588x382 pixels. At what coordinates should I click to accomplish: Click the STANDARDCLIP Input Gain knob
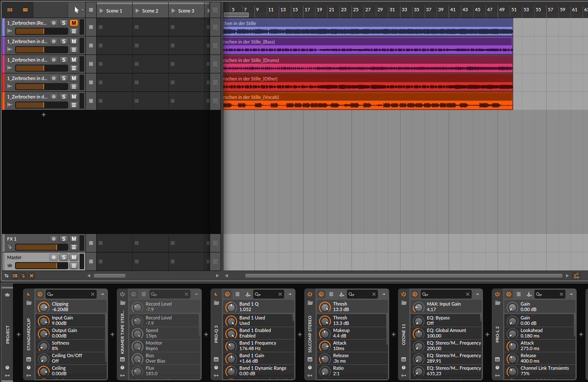44,321
